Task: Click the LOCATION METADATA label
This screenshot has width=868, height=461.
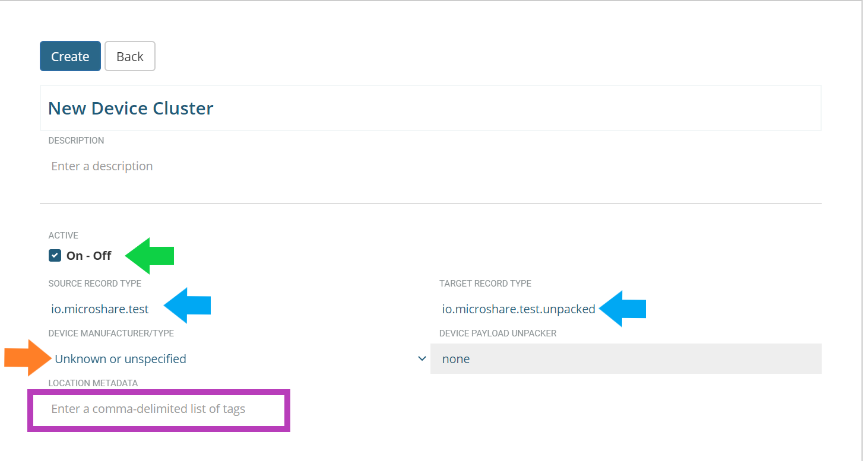Action: coord(93,383)
